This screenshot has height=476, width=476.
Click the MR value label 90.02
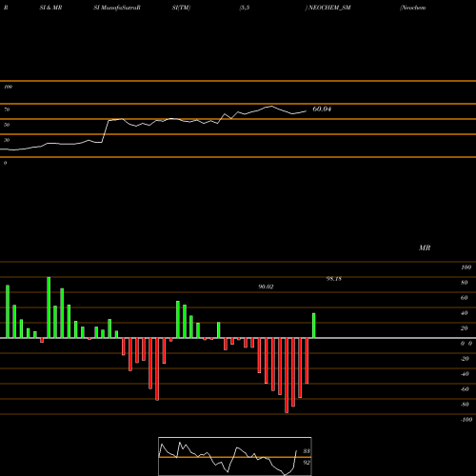pos(266,287)
